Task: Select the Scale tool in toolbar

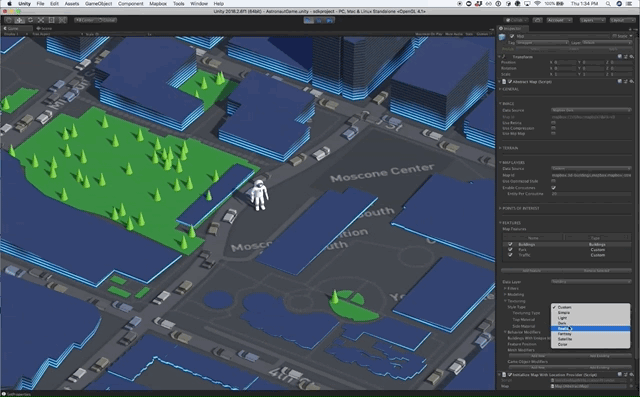Action: point(41,20)
